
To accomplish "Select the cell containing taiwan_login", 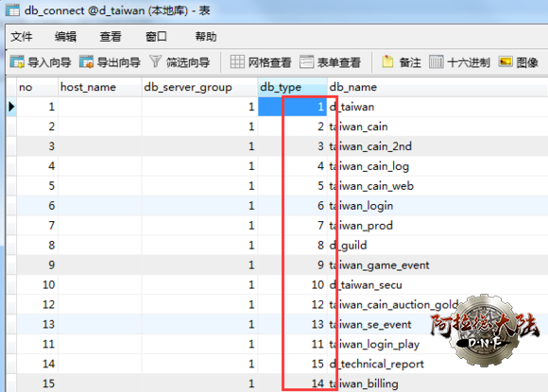I will (437, 206).
